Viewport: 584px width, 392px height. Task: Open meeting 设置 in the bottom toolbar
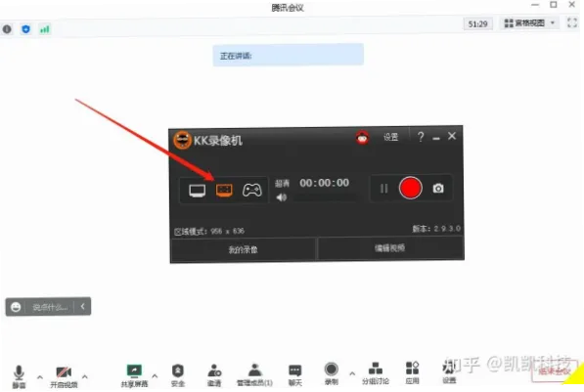449,372
